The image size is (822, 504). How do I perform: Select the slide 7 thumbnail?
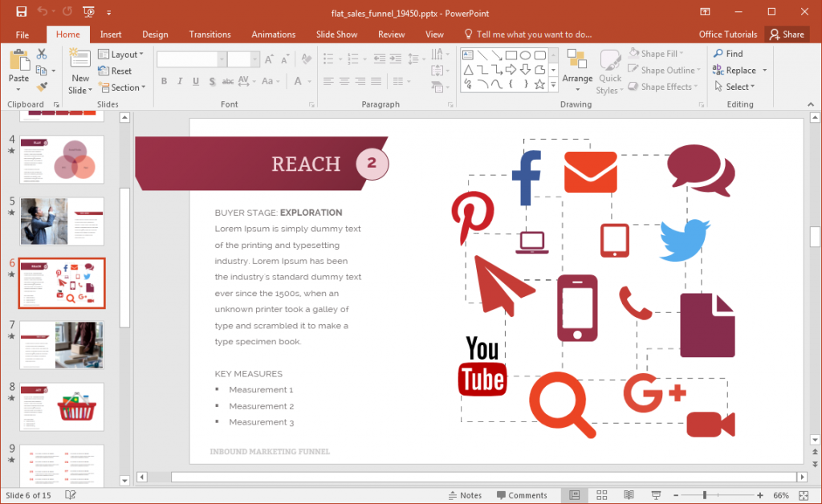pyautogui.click(x=62, y=345)
